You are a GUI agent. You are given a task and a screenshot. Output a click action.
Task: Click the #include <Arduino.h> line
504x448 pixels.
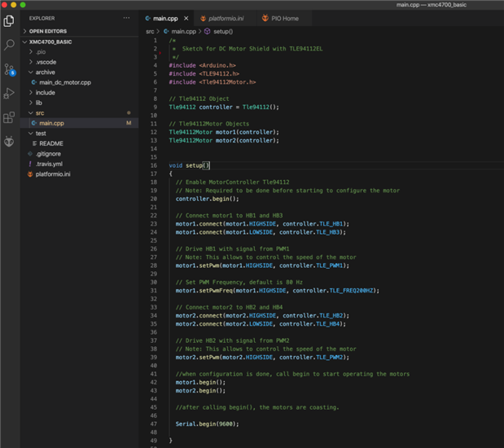[x=202, y=65]
